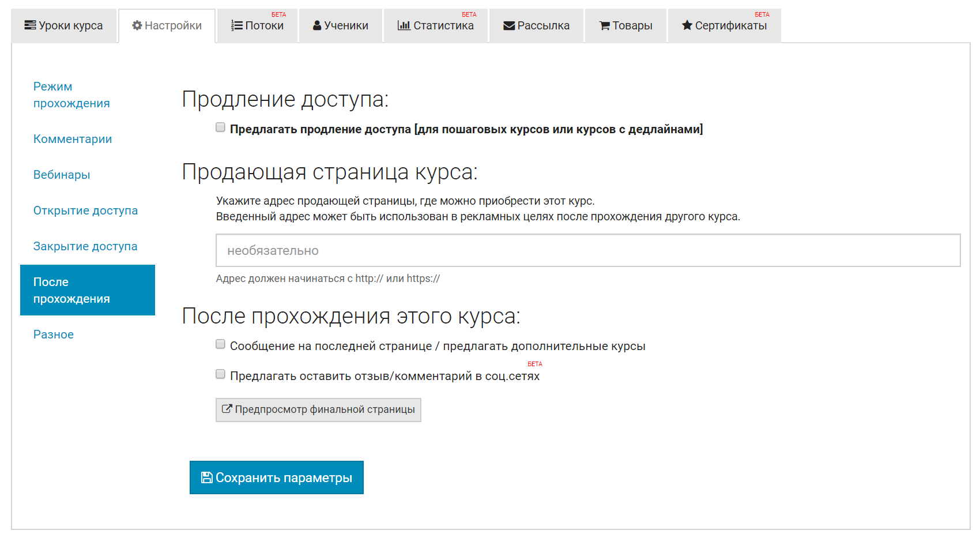Check Сообщение на последней странице option
The image size is (980, 534).
tap(220, 344)
